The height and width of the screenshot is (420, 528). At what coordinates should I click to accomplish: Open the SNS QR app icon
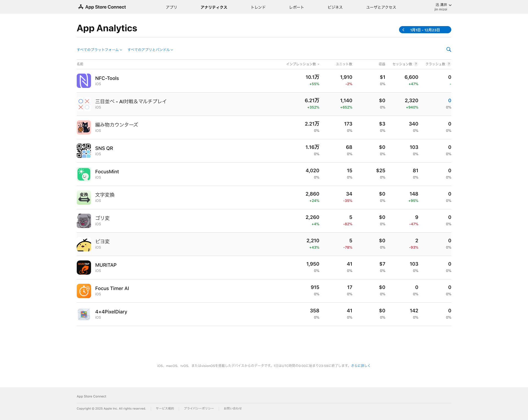(84, 151)
